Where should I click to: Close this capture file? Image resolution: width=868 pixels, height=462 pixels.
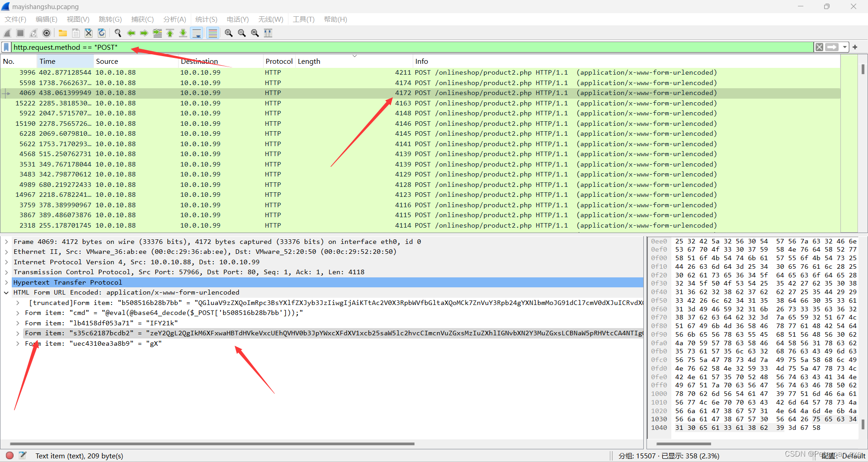(89, 33)
